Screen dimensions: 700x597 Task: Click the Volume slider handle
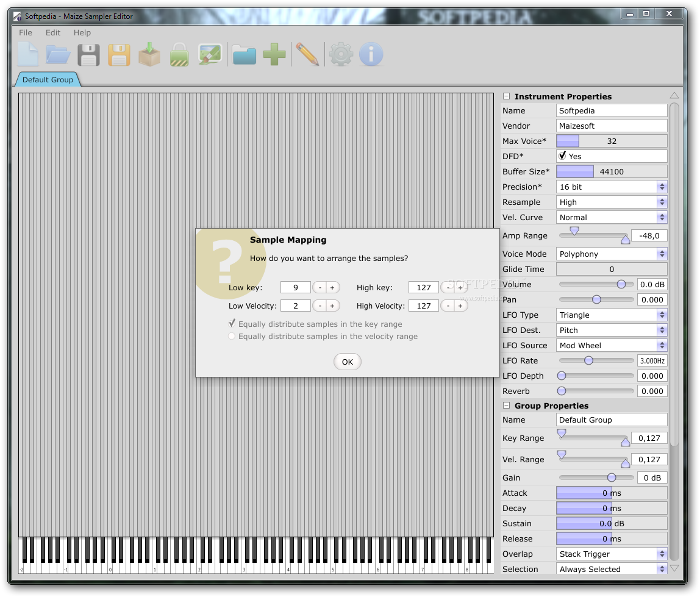point(621,284)
